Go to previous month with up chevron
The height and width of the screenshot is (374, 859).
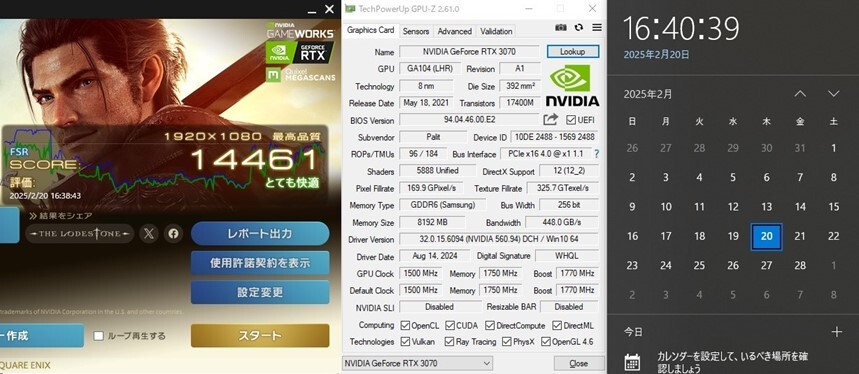click(x=800, y=94)
